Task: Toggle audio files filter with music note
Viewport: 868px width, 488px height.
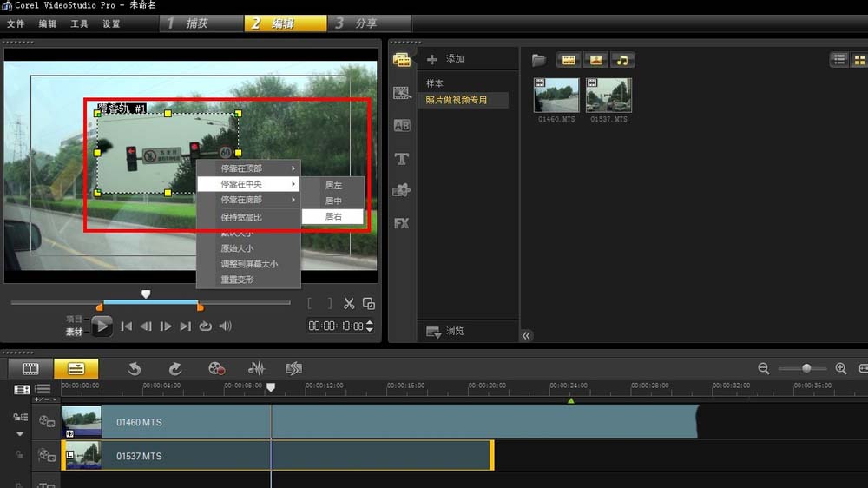Action: point(622,60)
